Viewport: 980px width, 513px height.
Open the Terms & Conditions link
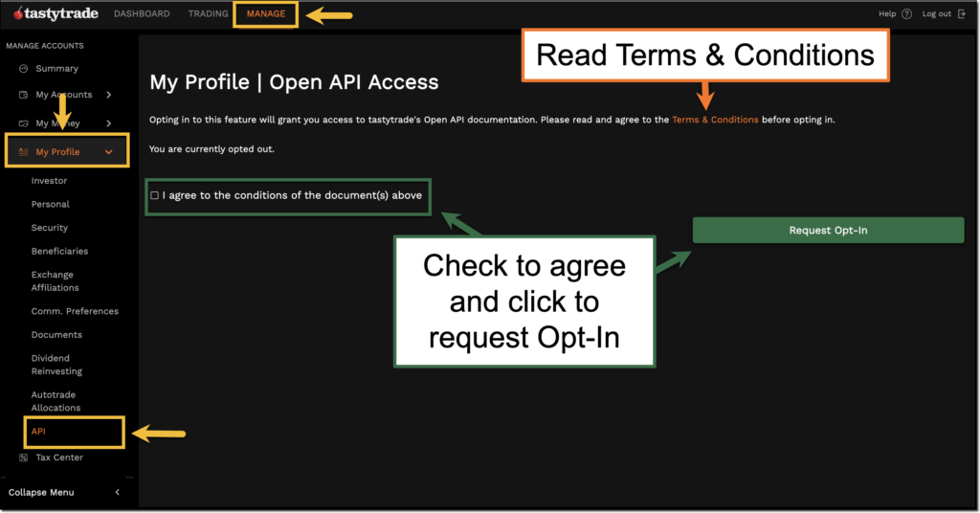point(715,120)
